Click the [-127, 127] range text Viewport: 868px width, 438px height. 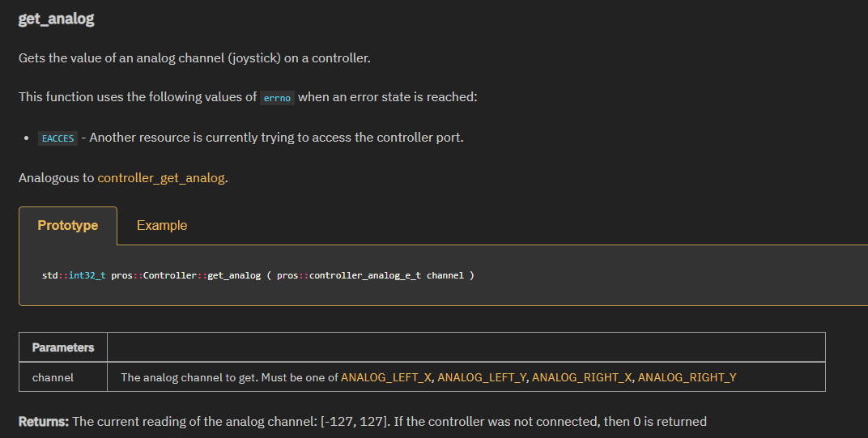(355, 422)
